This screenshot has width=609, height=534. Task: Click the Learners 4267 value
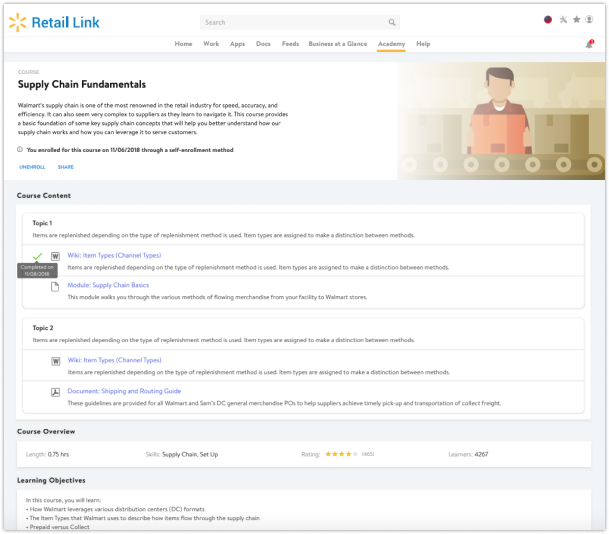click(x=481, y=454)
